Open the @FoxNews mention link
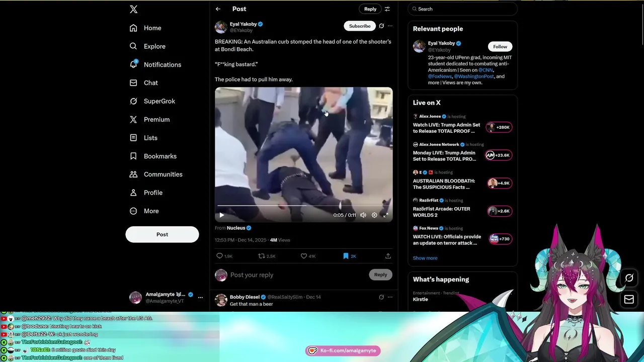The image size is (644, 362). coord(440,76)
